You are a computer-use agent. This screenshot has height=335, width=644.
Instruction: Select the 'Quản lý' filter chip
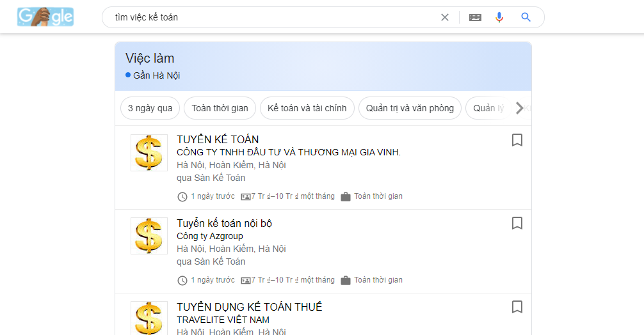coord(488,108)
